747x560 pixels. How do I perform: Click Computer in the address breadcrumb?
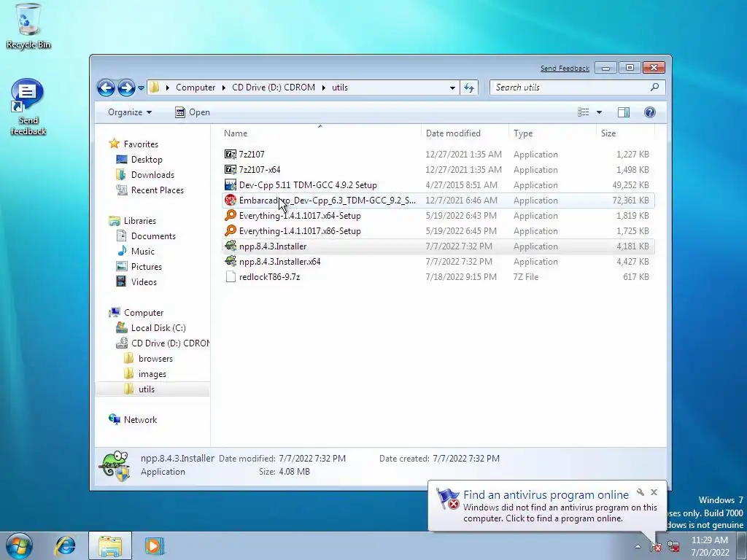point(196,87)
